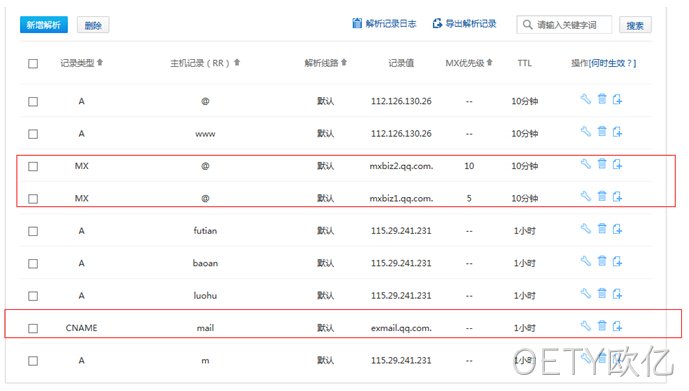Click the 删除 button
Screen dimensions: 689x391
(93, 25)
